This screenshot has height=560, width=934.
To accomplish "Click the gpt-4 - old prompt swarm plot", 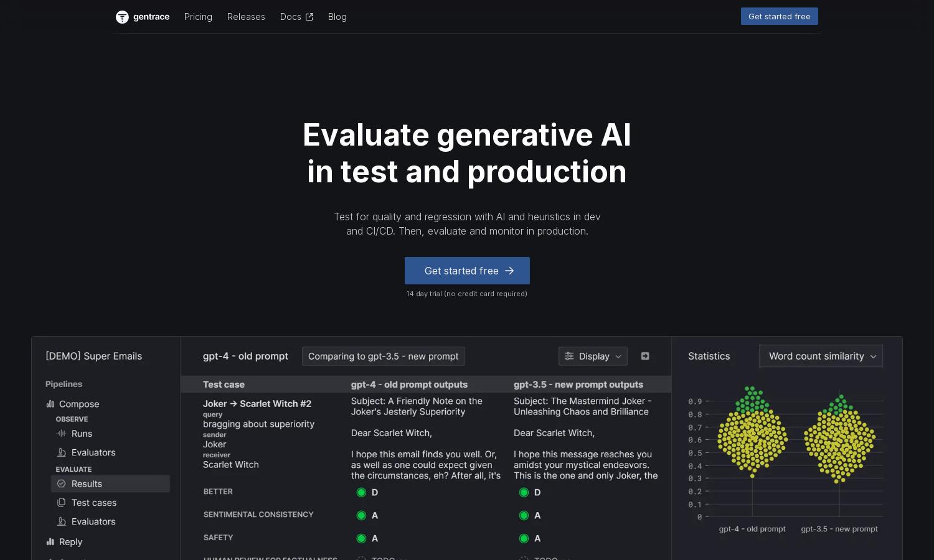I will tap(752, 432).
